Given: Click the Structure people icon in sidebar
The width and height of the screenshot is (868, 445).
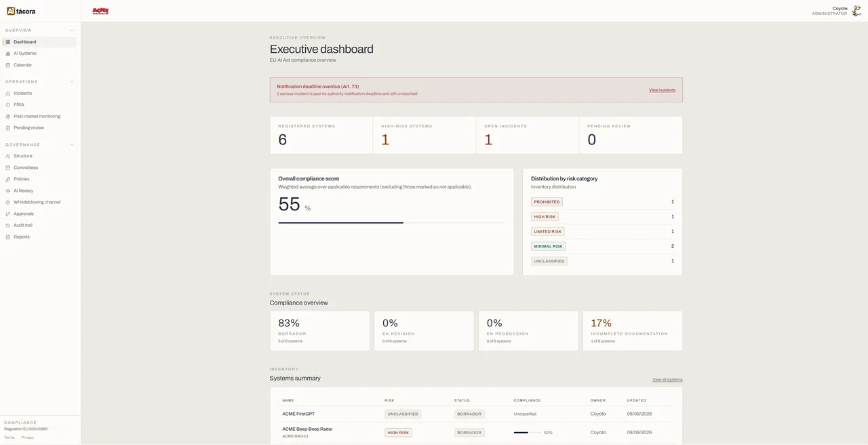Looking at the screenshot, I should click(8, 156).
